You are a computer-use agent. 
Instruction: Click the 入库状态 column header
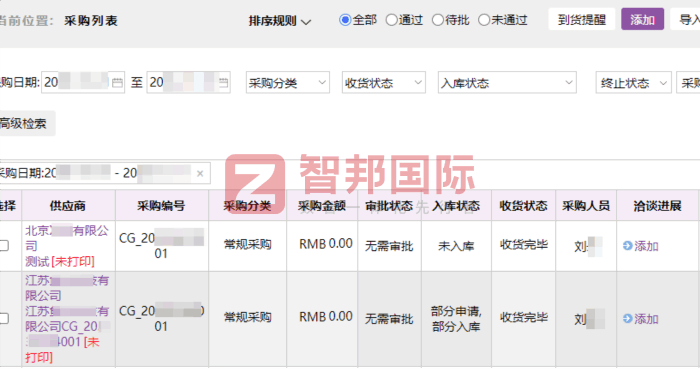click(456, 206)
